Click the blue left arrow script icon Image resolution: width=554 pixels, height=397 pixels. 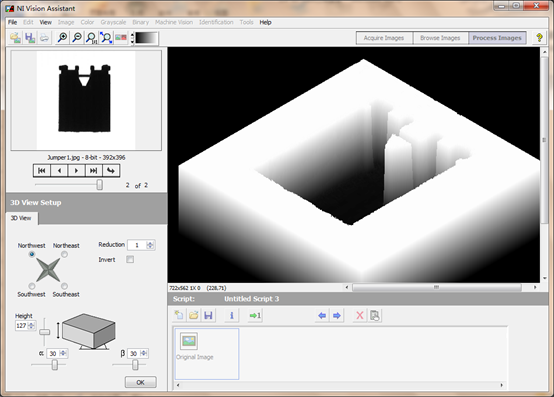point(322,315)
